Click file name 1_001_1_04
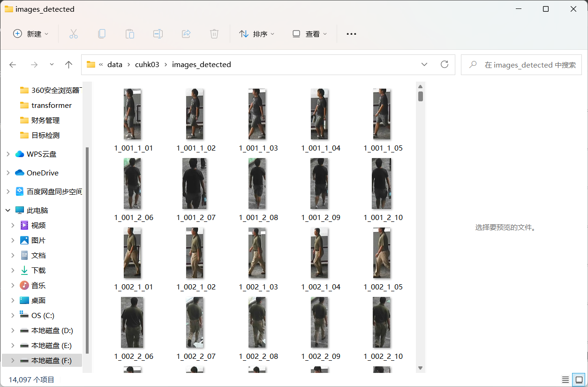The height and width of the screenshot is (387, 588). 321,148
